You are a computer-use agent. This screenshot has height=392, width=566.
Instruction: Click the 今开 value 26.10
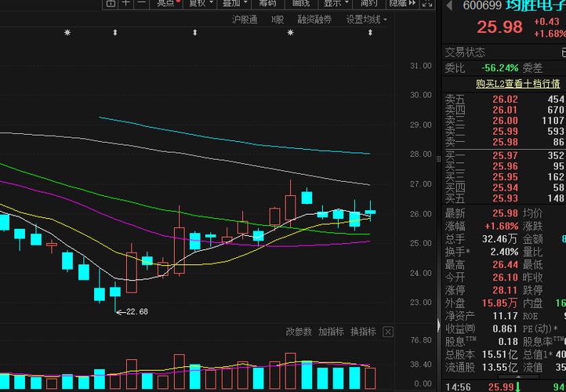(x=505, y=278)
